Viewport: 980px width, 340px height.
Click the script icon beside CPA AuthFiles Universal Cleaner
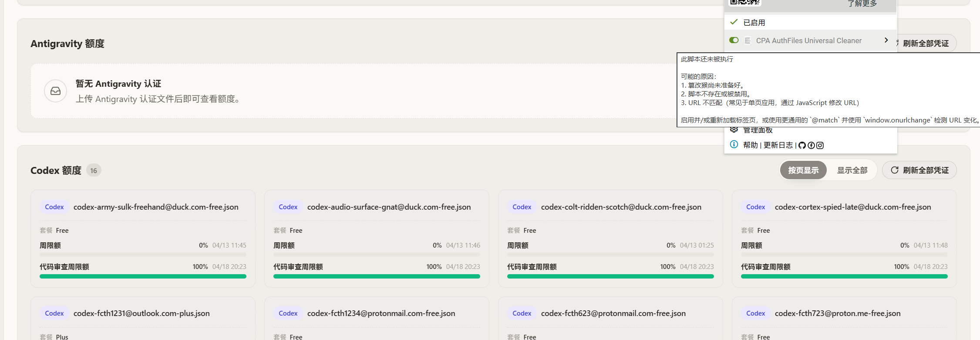click(748, 41)
